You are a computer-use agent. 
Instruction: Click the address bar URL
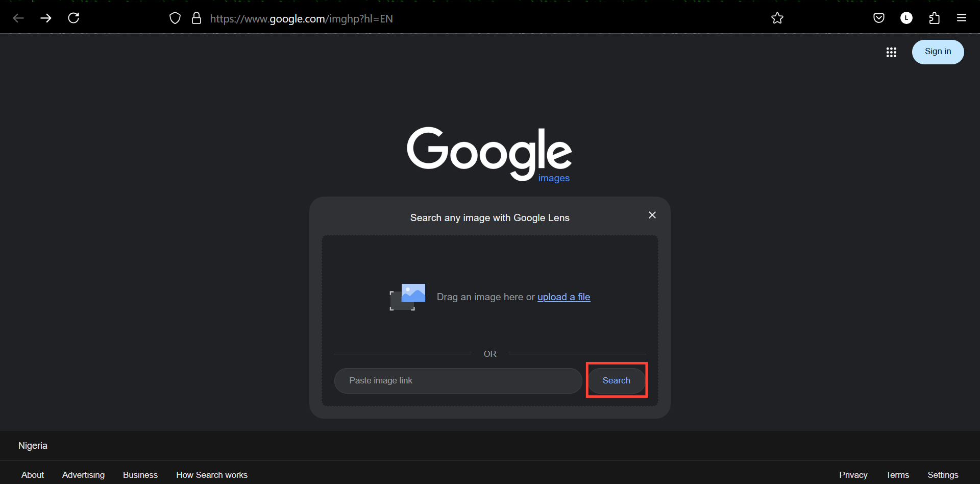302,19
